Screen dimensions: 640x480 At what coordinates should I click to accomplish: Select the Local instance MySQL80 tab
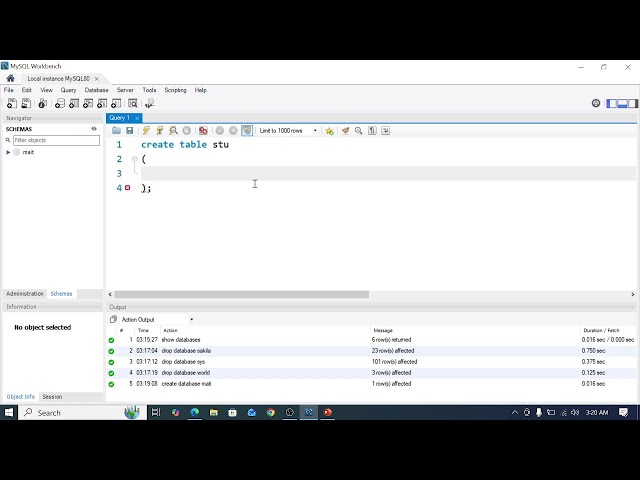(58, 78)
